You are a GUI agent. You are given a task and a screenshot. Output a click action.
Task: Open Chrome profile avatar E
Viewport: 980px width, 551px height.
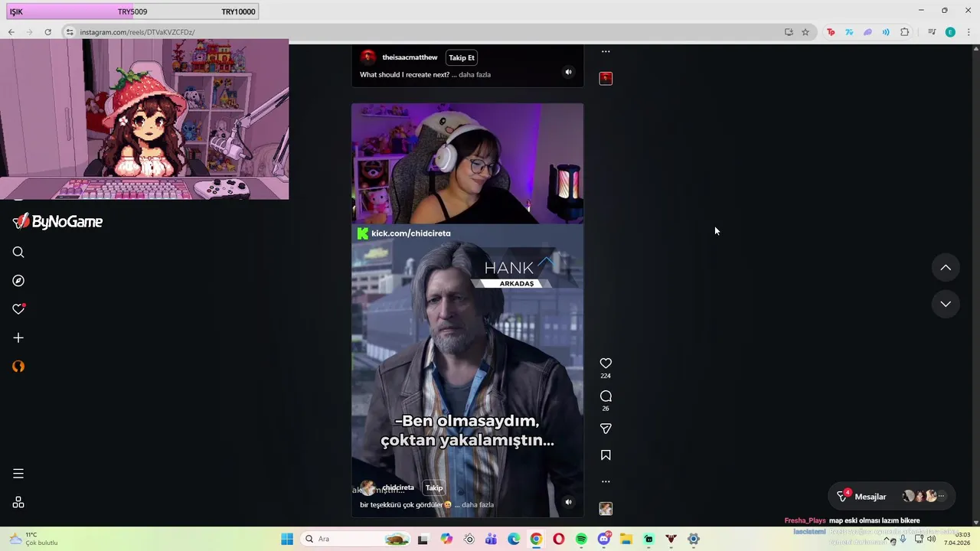950,32
